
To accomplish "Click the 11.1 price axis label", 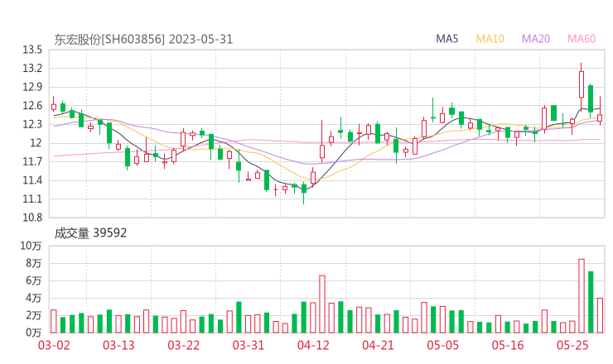I will (x=32, y=199).
